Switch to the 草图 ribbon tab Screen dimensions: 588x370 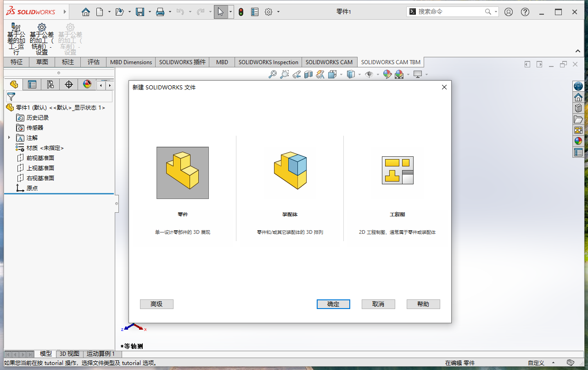[42, 62]
